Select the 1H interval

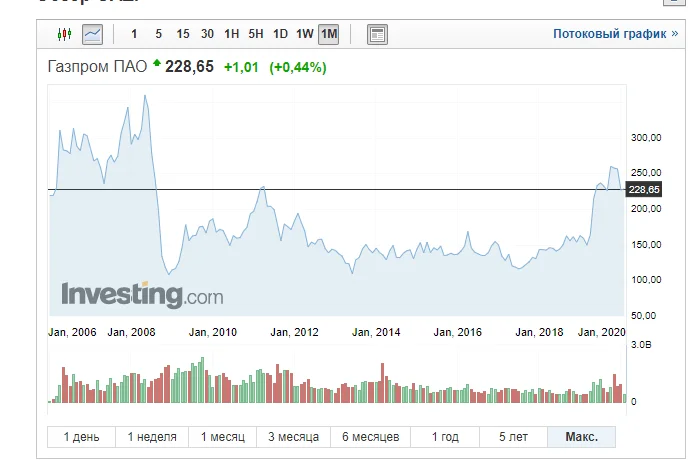(x=231, y=34)
